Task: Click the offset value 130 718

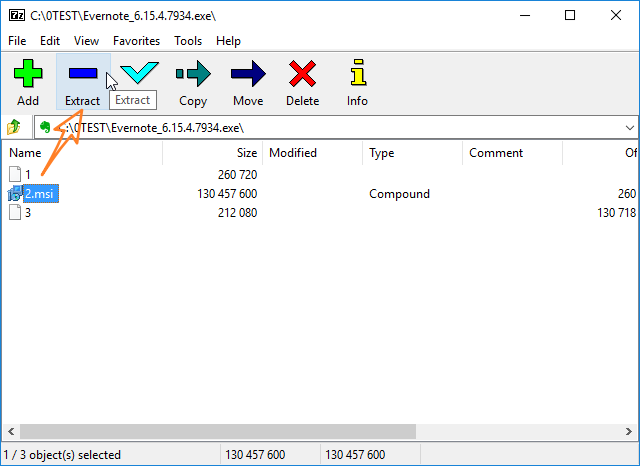Action: coord(616,213)
